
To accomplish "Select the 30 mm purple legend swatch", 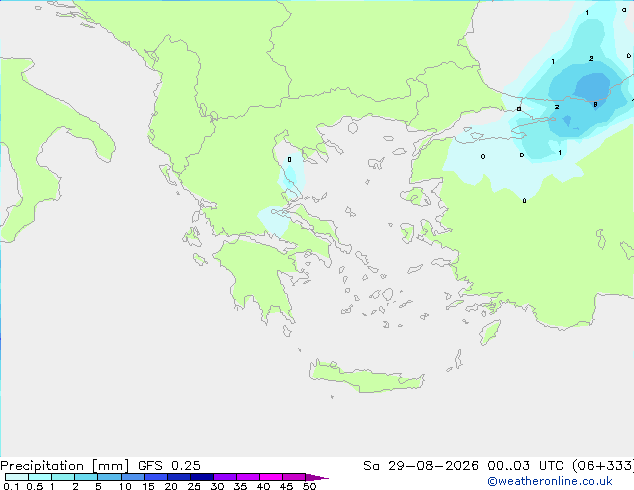I will click(224, 477).
